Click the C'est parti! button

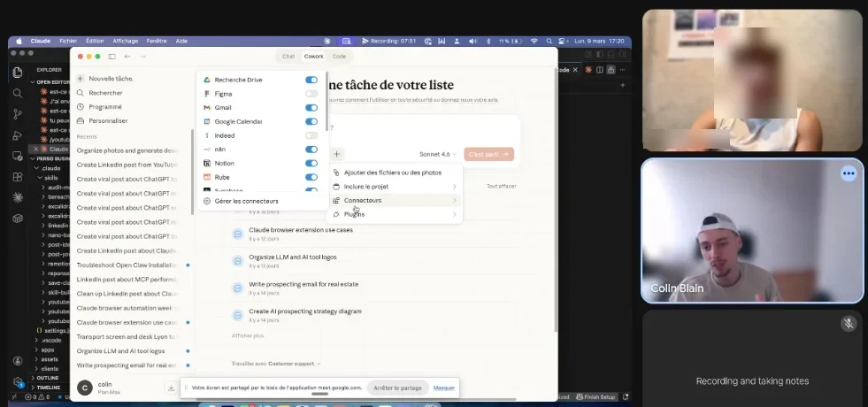pos(488,154)
